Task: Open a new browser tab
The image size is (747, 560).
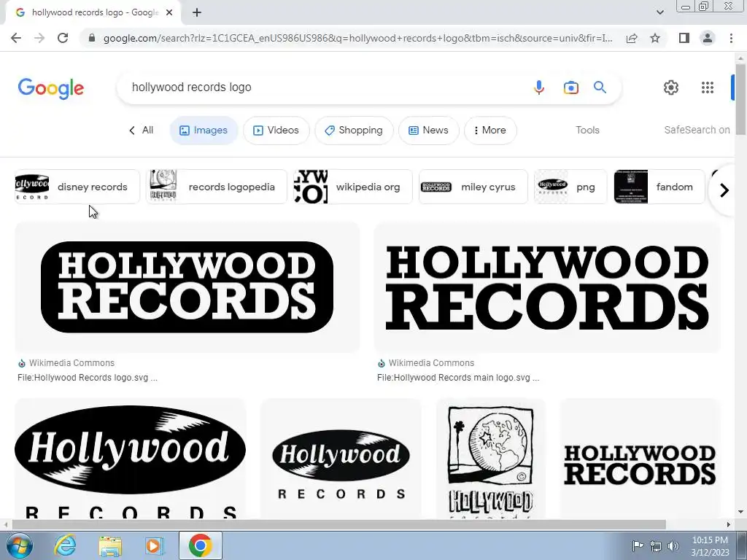Action: point(197,13)
